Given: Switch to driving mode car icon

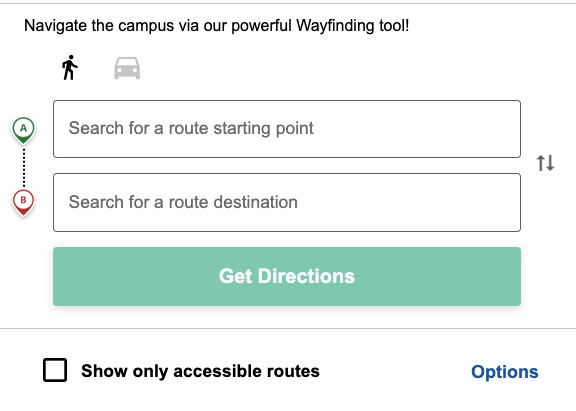Looking at the screenshot, I should tap(127, 68).
